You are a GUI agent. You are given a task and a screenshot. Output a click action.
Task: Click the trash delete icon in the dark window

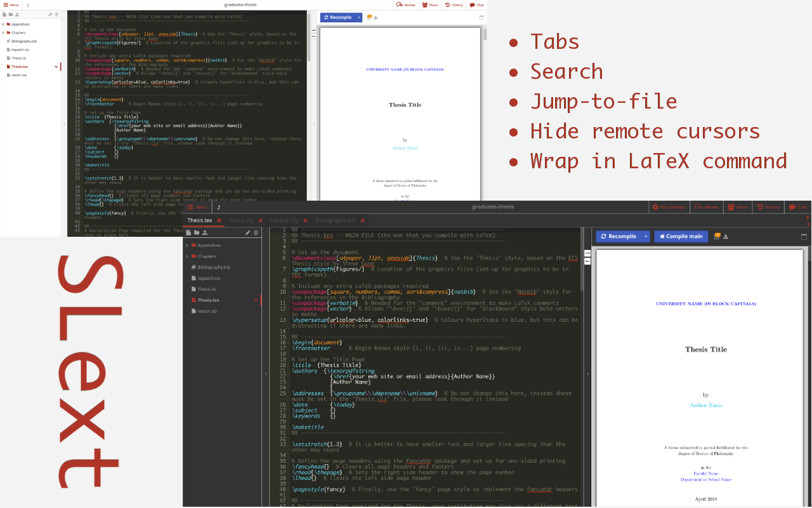(x=256, y=232)
